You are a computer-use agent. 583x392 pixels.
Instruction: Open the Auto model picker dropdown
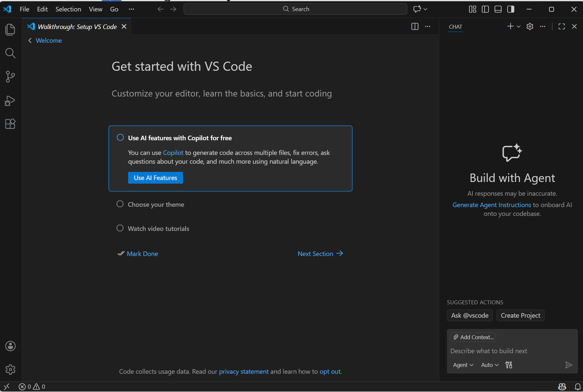tap(490, 365)
